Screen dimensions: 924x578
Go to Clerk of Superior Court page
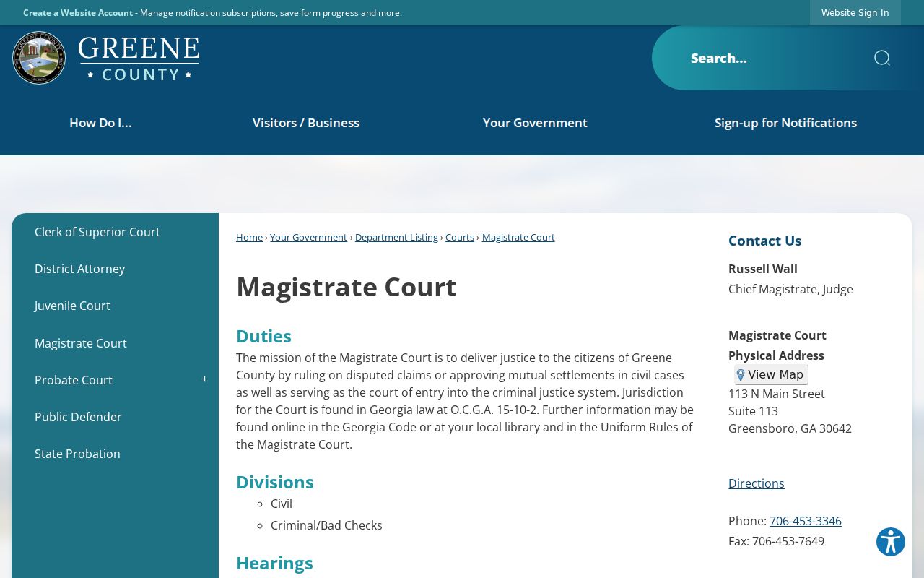pyautogui.click(x=97, y=232)
